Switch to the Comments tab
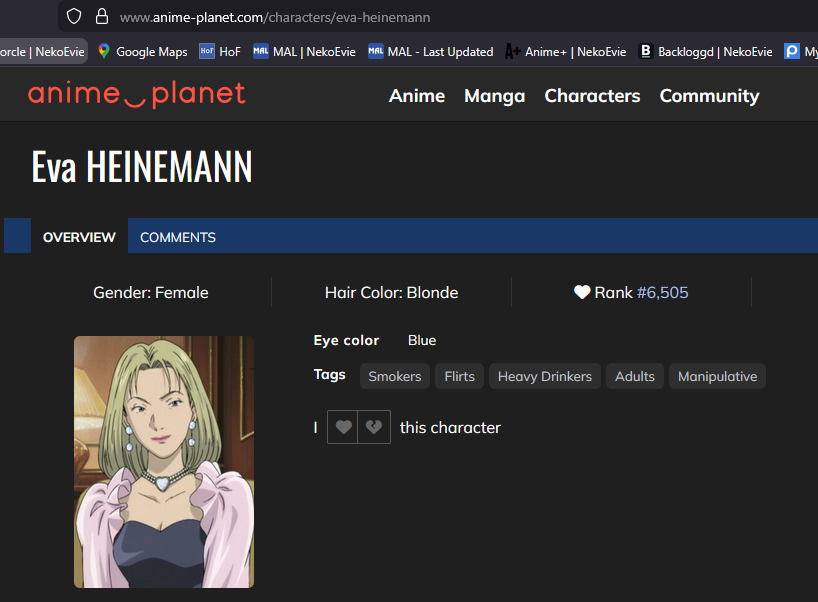Viewport: 818px width, 602px height. click(x=178, y=237)
